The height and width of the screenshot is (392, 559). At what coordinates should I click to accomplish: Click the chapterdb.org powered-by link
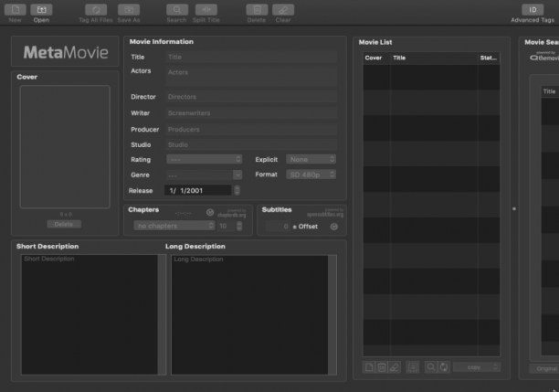tap(232, 213)
